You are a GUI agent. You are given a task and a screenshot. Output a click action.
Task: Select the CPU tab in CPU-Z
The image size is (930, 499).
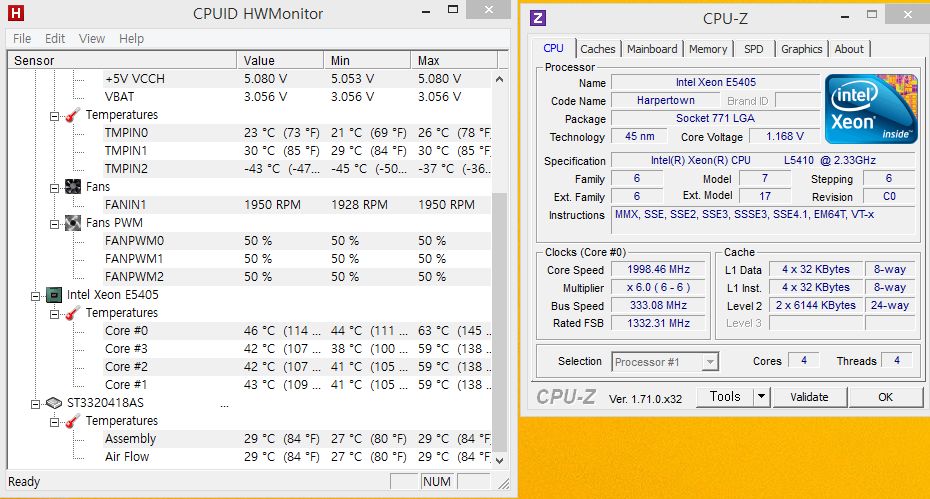click(x=553, y=48)
